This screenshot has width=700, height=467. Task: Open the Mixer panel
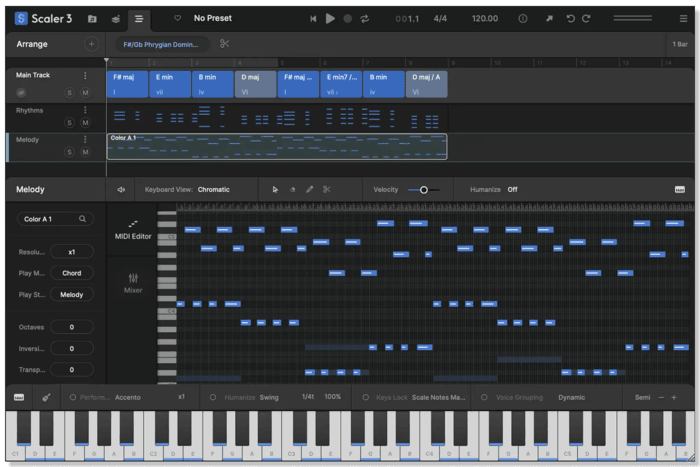(x=133, y=283)
